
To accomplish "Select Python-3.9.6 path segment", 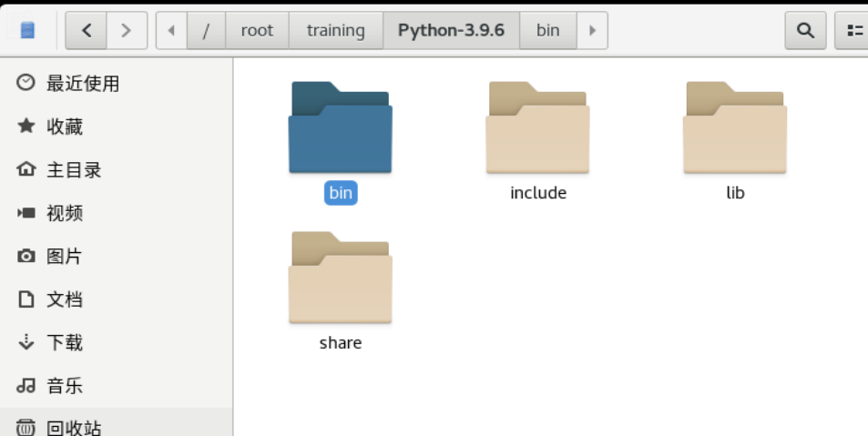I will 451,31.
